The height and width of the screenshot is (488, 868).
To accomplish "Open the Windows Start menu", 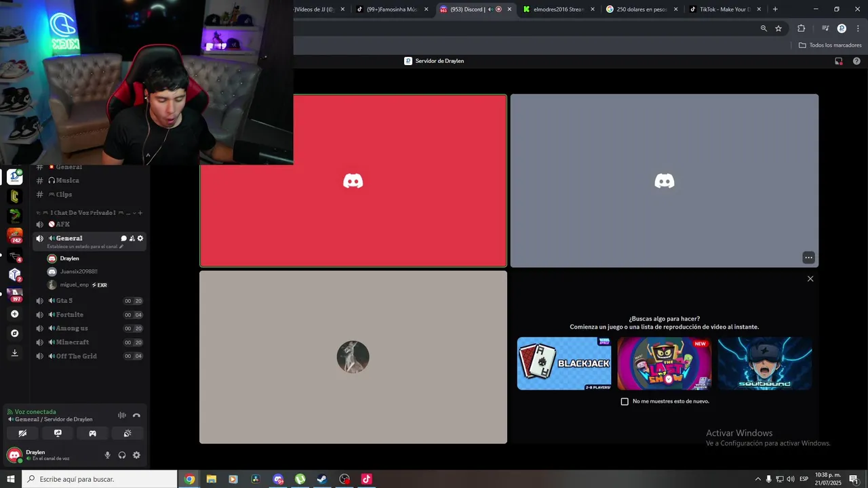I will click(x=11, y=479).
